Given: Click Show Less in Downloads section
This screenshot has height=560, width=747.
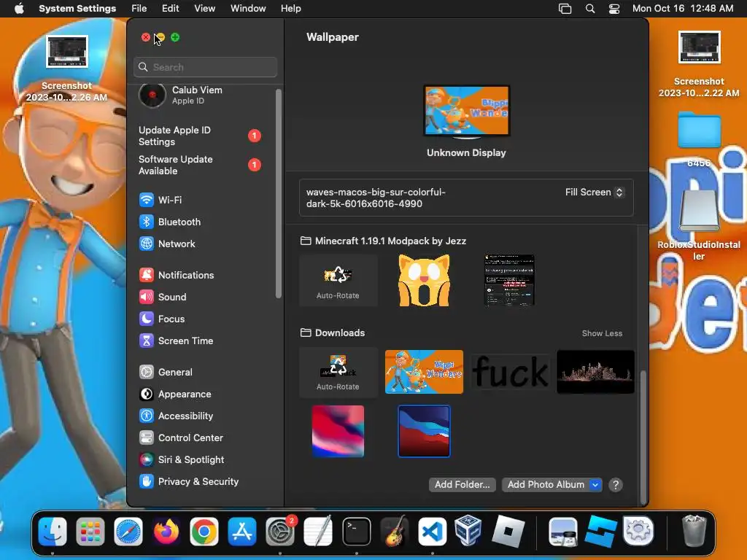Looking at the screenshot, I should click(602, 333).
